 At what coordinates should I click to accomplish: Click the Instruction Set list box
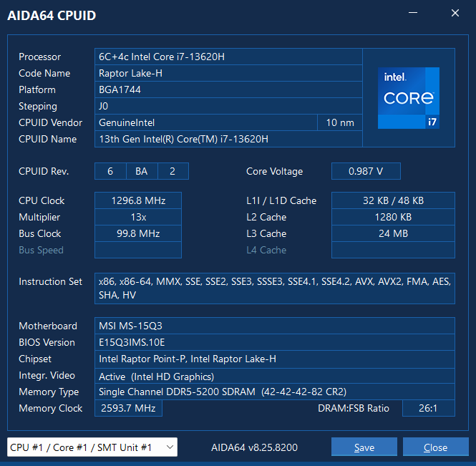point(274,288)
